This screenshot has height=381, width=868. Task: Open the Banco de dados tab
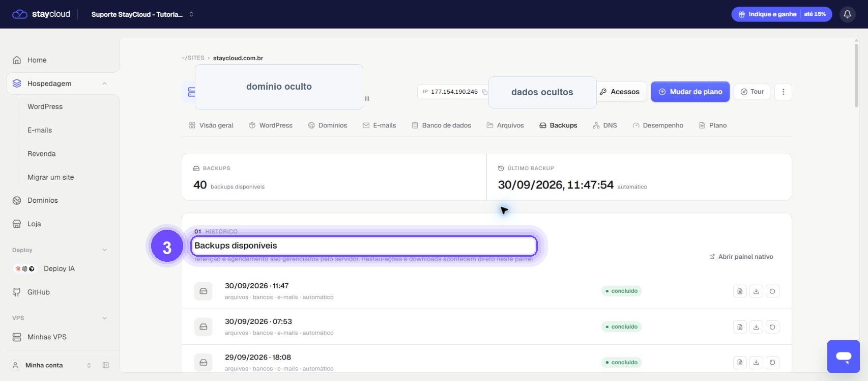441,125
